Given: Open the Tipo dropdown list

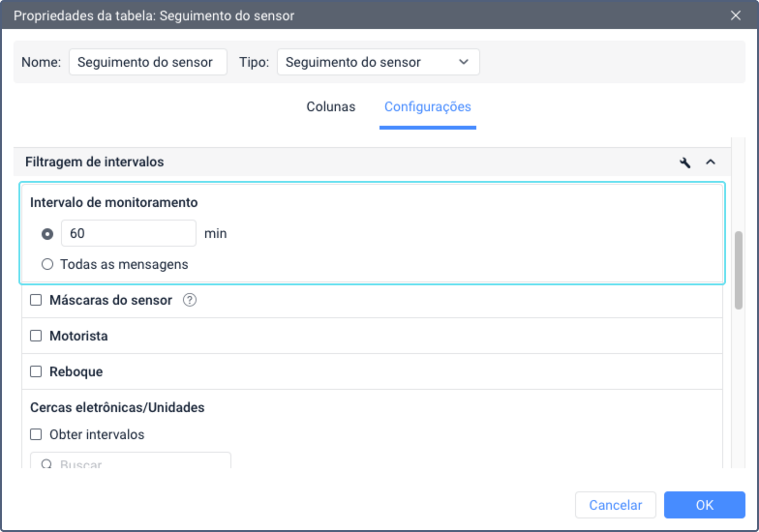Looking at the screenshot, I should pyautogui.click(x=378, y=62).
